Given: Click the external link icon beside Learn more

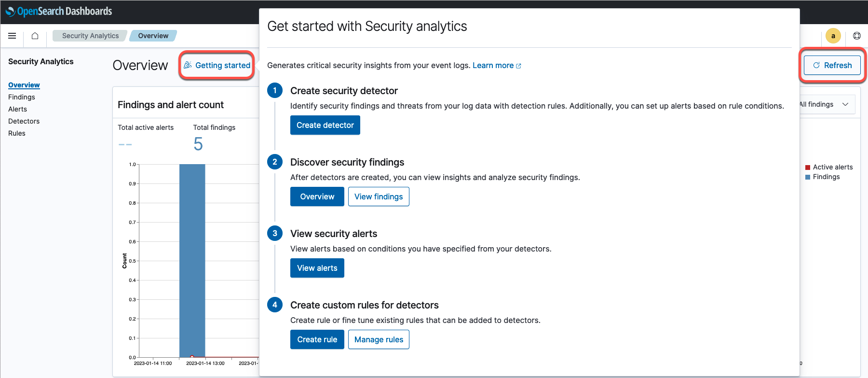Looking at the screenshot, I should coord(518,66).
